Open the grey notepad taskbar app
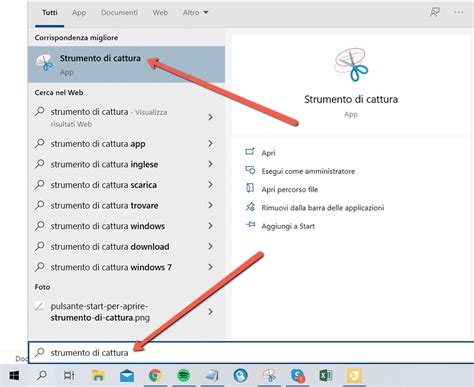The image size is (474, 387). click(212, 376)
